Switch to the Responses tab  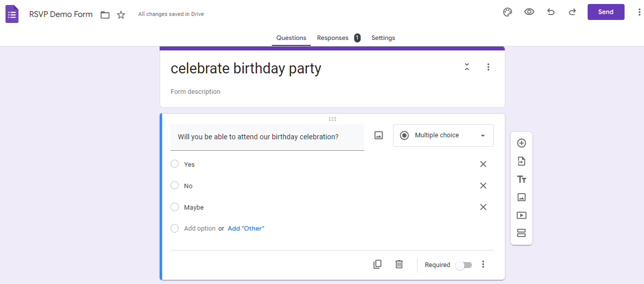coord(333,38)
